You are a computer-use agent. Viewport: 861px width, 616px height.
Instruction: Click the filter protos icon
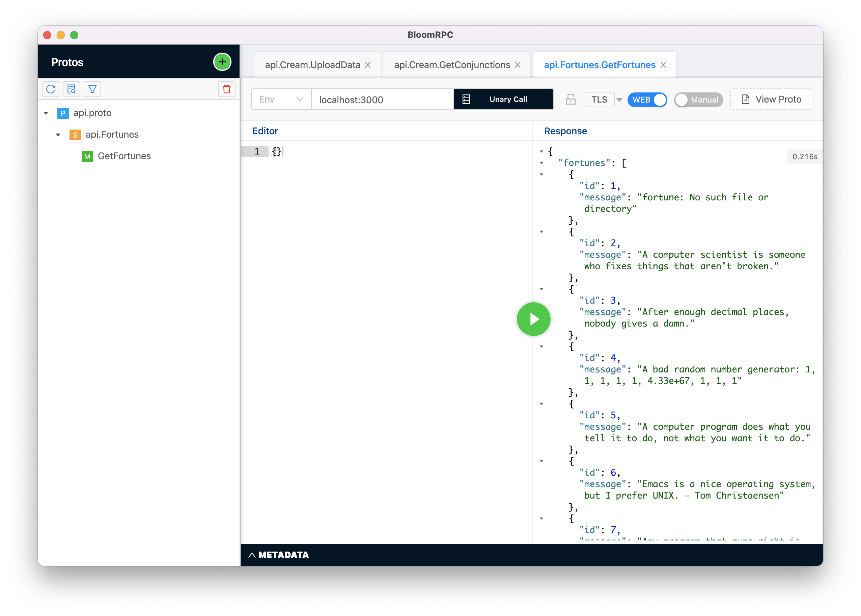click(92, 89)
